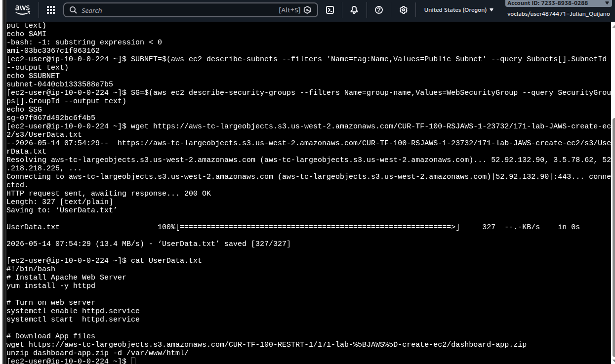Expand the Account ID 7233-8938-0288 menu
This screenshot has width=615, height=364.
[559, 3]
